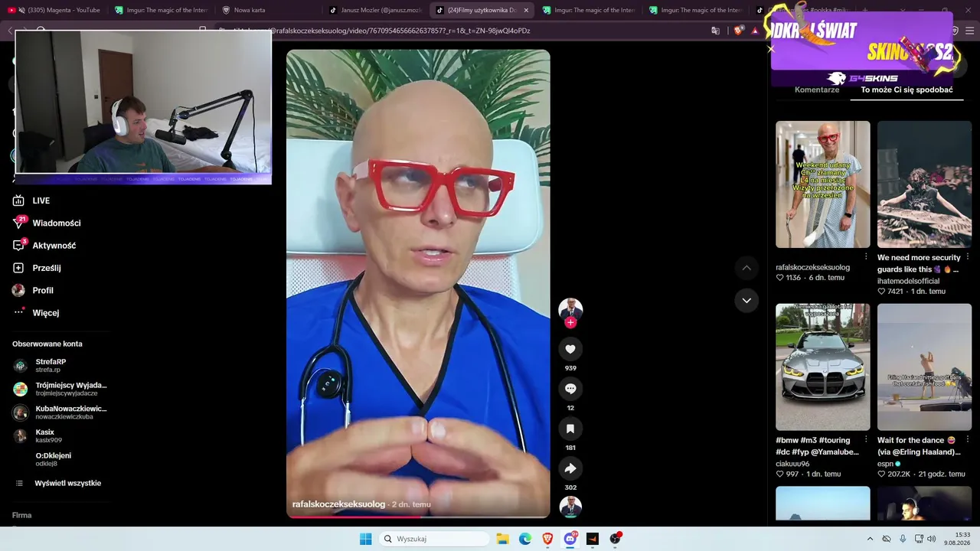Open volume control in system tray

point(932,539)
